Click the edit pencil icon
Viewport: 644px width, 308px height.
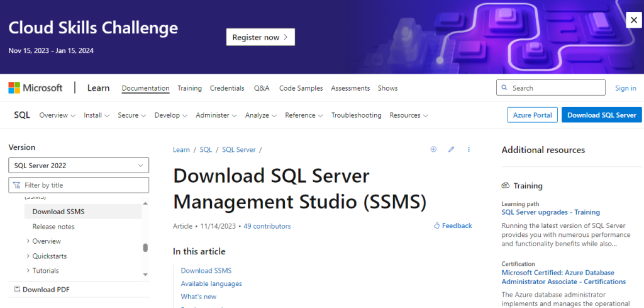point(452,149)
